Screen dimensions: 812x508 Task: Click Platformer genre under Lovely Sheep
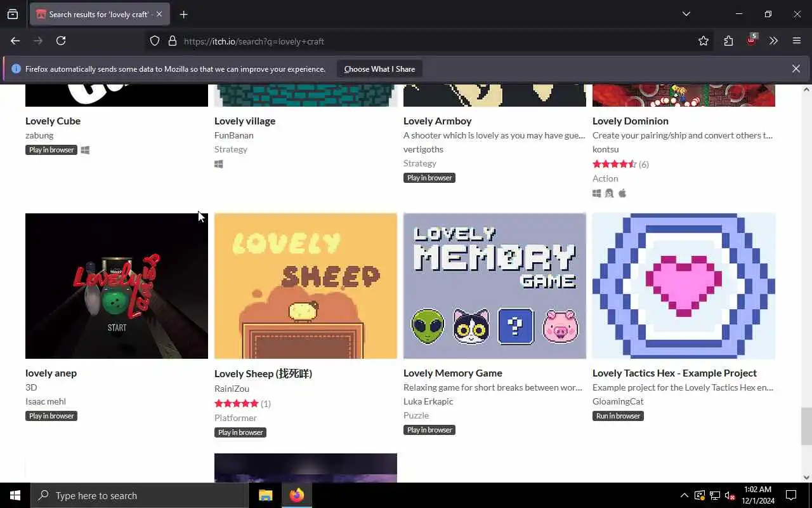coord(235,418)
